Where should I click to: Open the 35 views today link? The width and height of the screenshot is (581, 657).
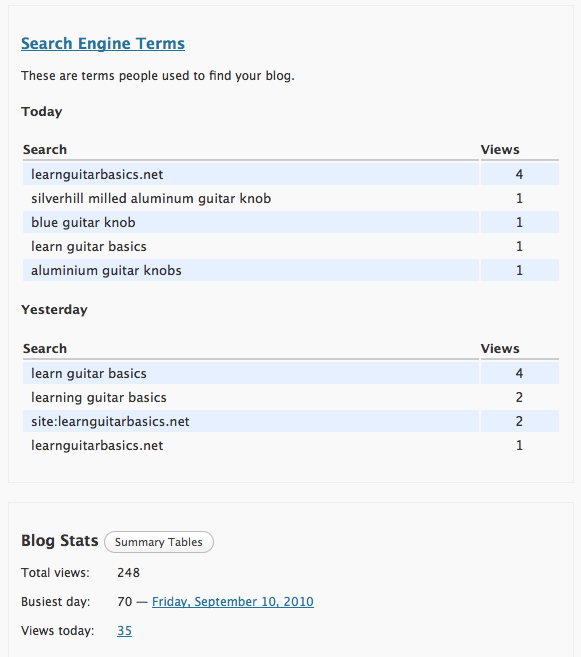(x=124, y=631)
